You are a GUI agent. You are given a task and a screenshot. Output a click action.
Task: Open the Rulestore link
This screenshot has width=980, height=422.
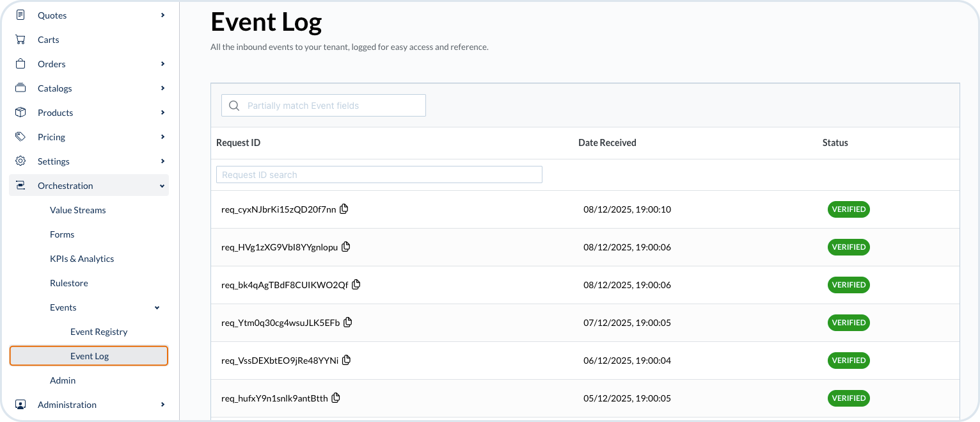pyautogui.click(x=69, y=283)
